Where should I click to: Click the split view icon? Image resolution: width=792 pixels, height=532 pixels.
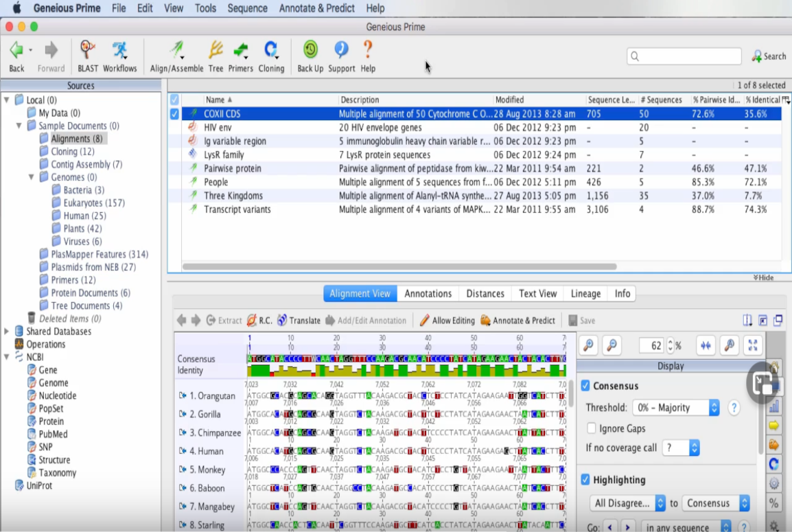[x=747, y=321]
